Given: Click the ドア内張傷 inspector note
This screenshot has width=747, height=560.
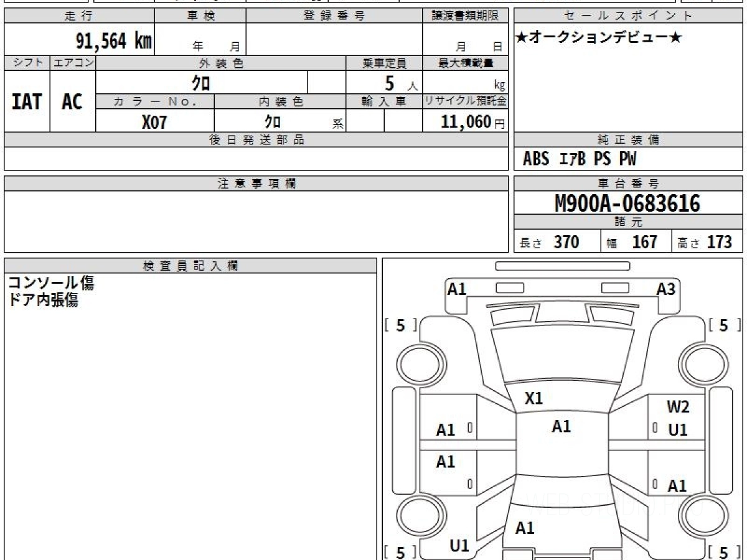Looking at the screenshot, I should tap(42, 301).
